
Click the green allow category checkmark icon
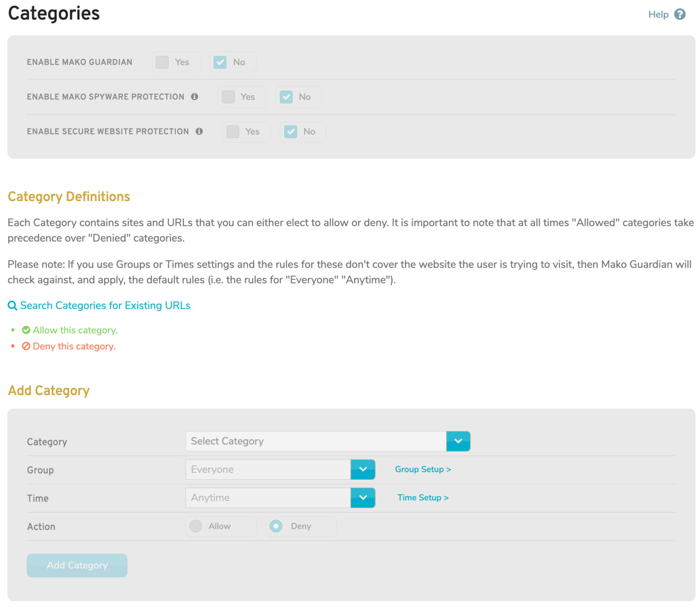[26, 330]
